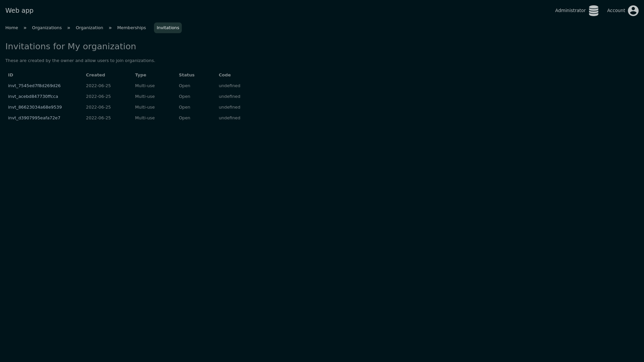644x362 pixels.
Task: Click the Type column header
Action: point(141,75)
